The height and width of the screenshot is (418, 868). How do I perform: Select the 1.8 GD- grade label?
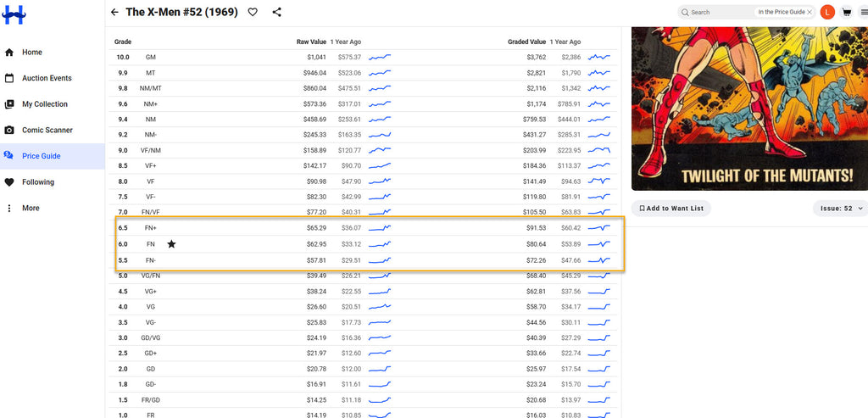tap(151, 384)
